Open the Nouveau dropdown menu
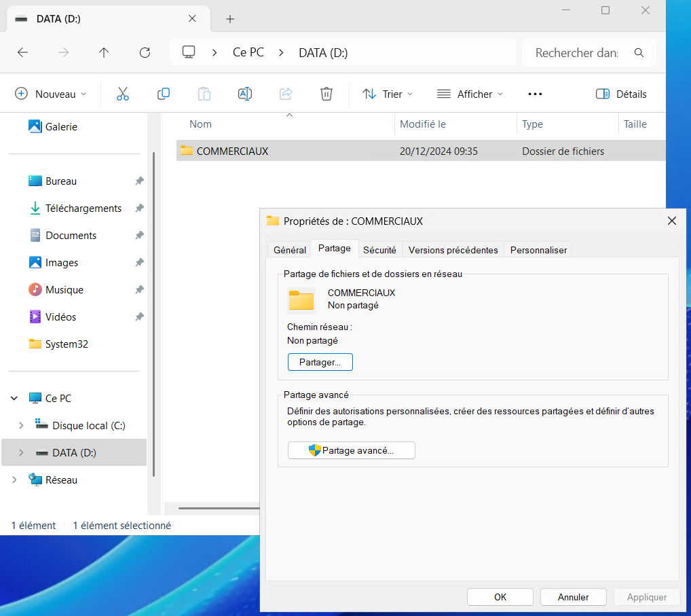The height and width of the screenshot is (616, 691). [51, 94]
